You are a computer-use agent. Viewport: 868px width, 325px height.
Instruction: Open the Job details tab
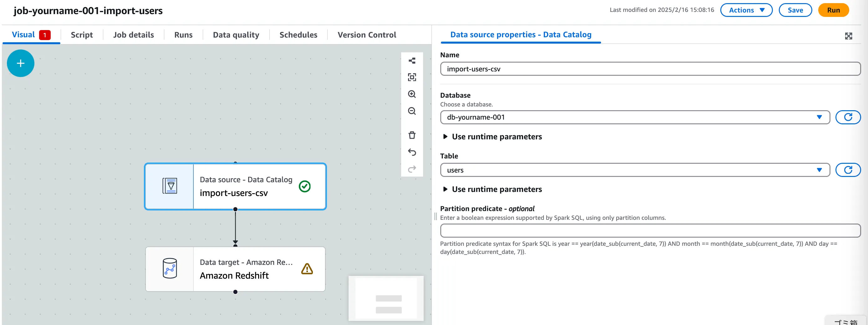tap(133, 35)
